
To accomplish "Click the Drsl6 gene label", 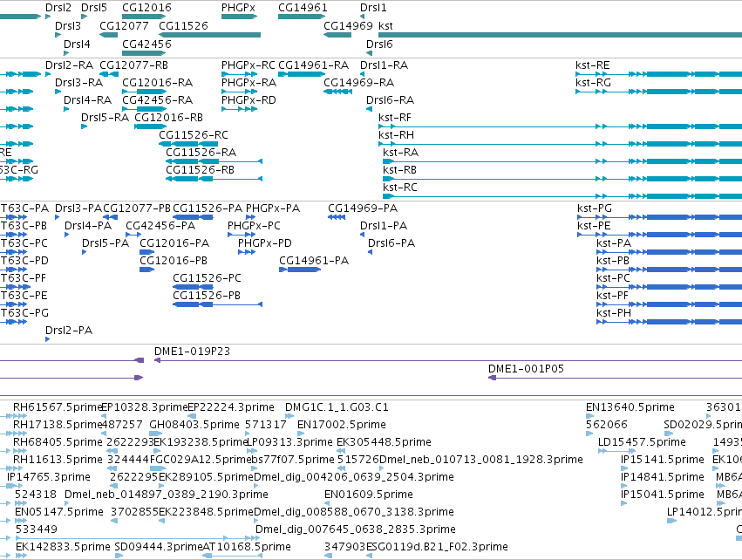I will (379, 44).
